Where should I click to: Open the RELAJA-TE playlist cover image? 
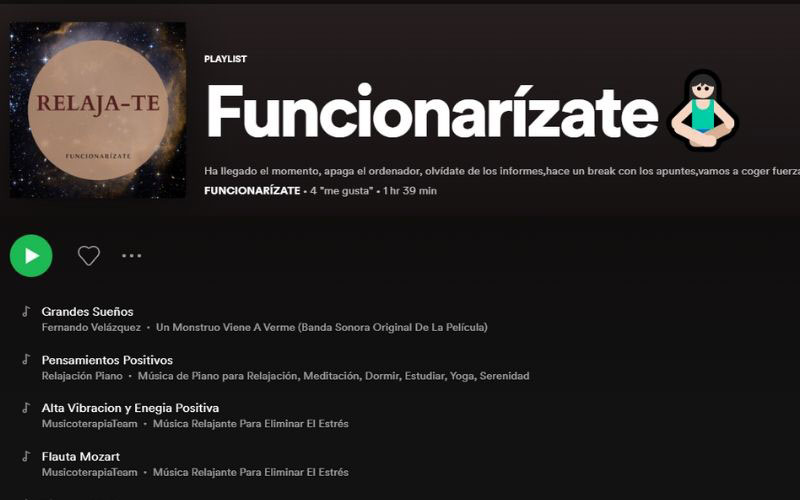coord(97,110)
